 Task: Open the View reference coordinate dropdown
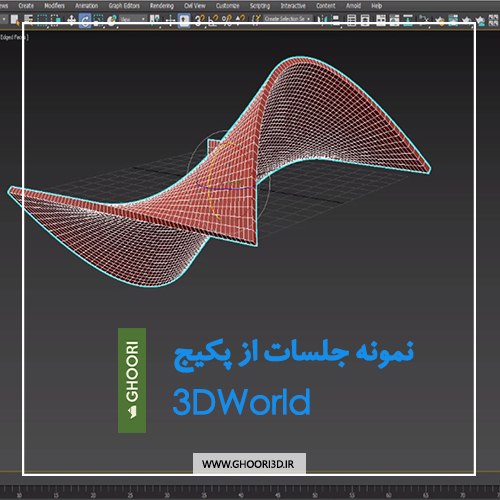click(133, 19)
